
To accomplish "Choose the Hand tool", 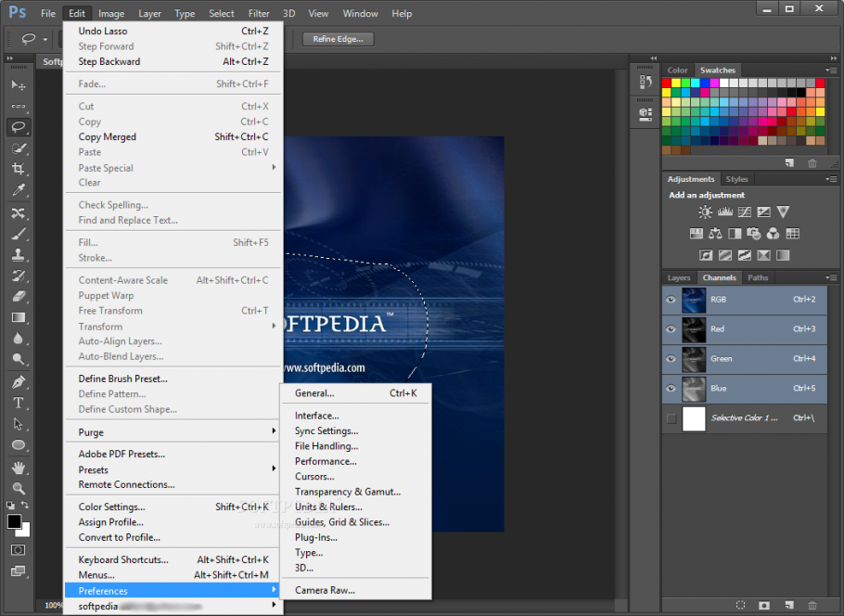I will [x=18, y=467].
